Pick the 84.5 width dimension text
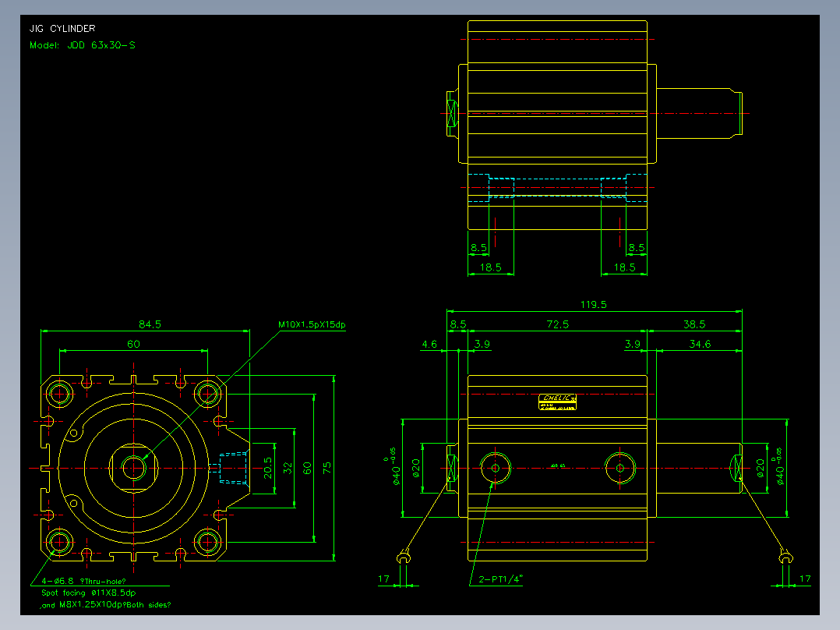This screenshot has width=840, height=630. click(x=150, y=324)
